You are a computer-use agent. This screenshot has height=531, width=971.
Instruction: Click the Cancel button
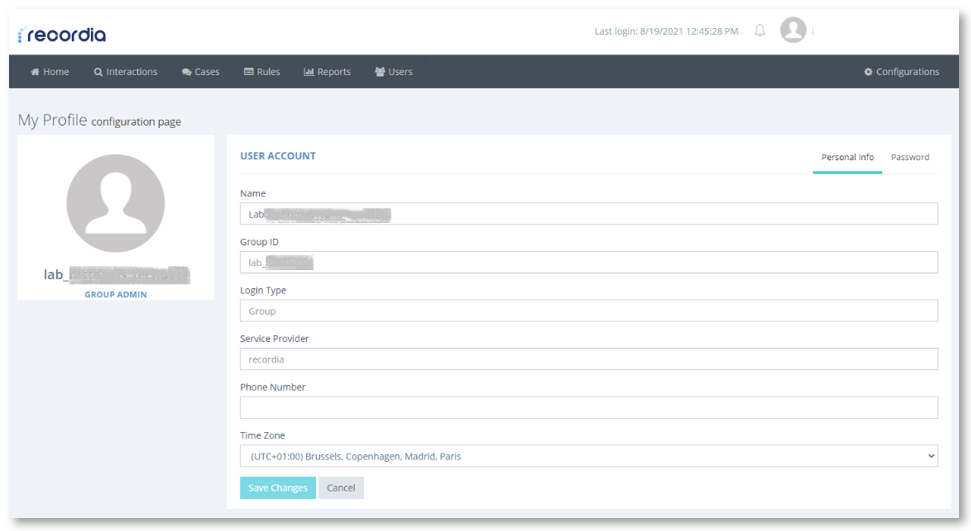pyautogui.click(x=341, y=488)
